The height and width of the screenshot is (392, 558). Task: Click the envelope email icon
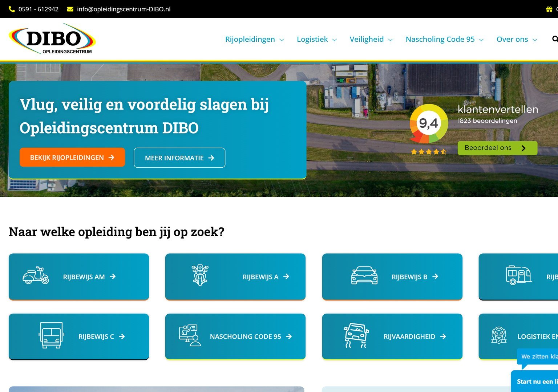point(70,9)
